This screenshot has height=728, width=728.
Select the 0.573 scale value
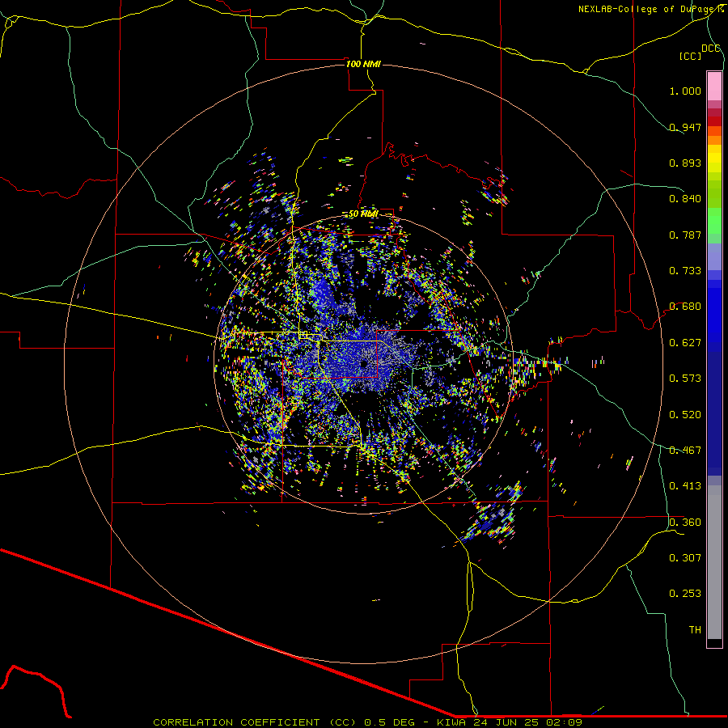pyautogui.click(x=685, y=379)
